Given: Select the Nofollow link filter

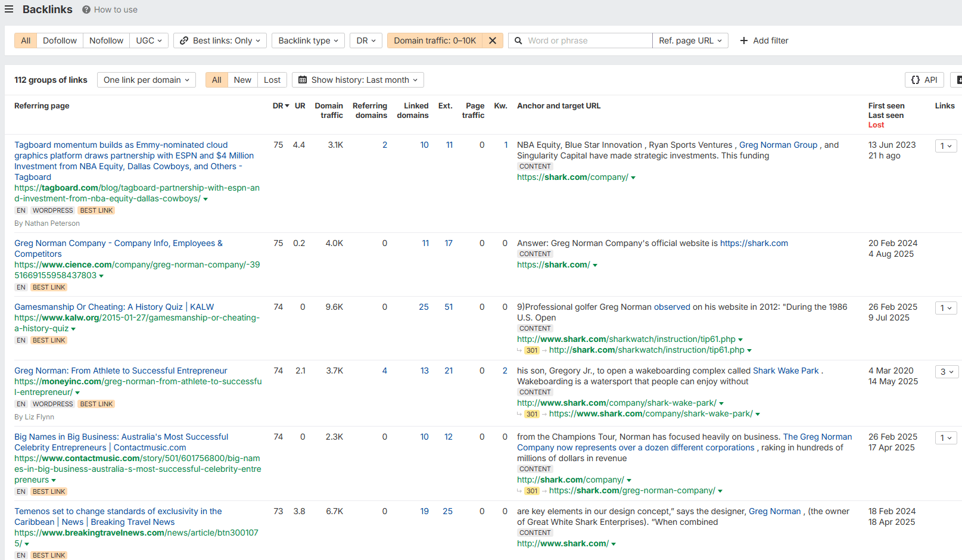Looking at the screenshot, I should pos(106,41).
